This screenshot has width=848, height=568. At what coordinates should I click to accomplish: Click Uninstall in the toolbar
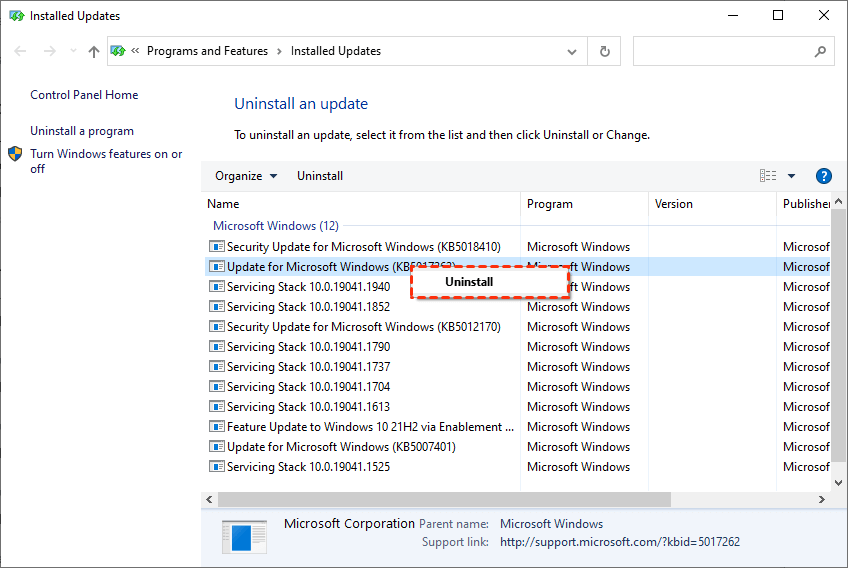pyautogui.click(x=320, y=176)
